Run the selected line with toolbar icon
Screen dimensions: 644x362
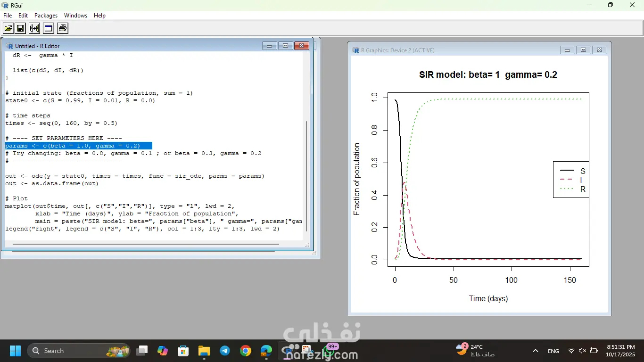click(x=34, y=28)
